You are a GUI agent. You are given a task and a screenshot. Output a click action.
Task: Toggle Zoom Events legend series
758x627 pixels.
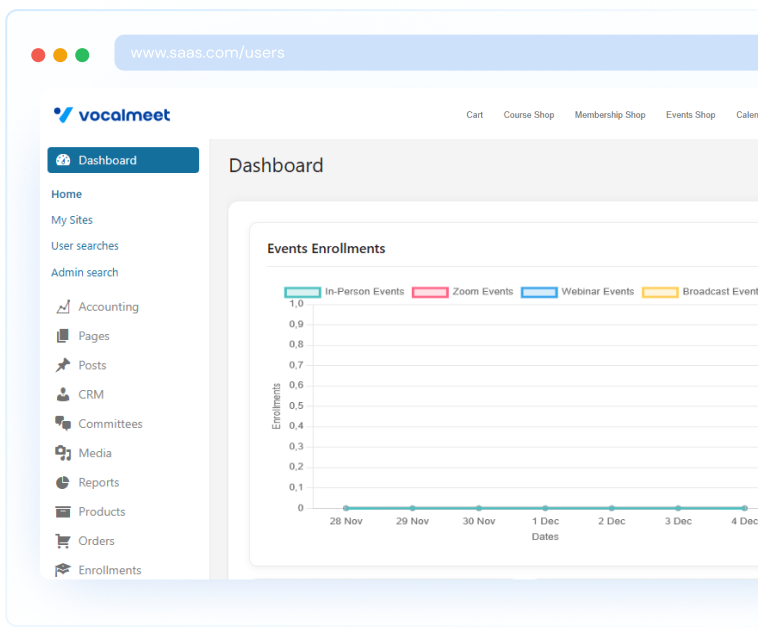(463, 292)
